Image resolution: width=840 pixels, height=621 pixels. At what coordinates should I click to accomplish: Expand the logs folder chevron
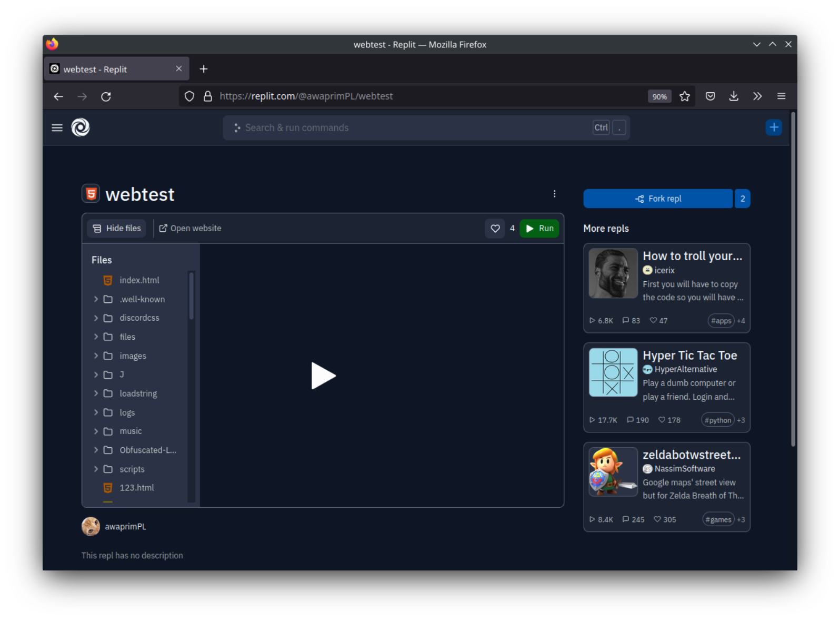(96, 412)
